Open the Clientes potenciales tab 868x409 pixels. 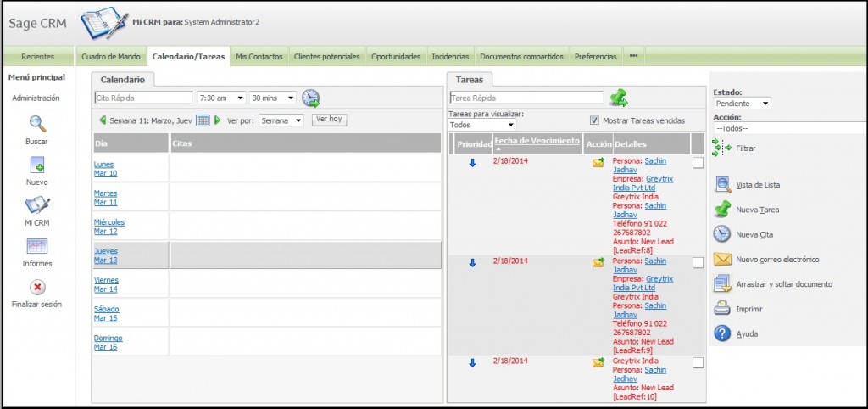[326, 57]
